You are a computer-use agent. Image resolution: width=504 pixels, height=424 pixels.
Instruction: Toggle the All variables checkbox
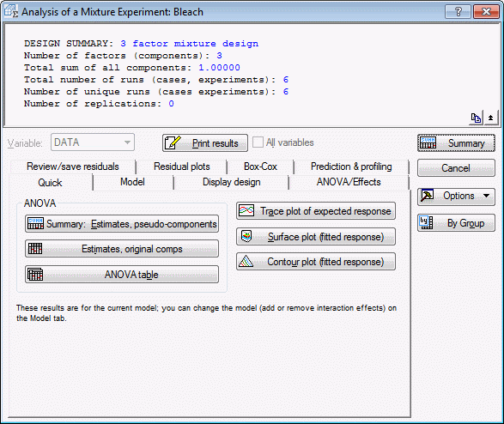click(x=258, y=142)
